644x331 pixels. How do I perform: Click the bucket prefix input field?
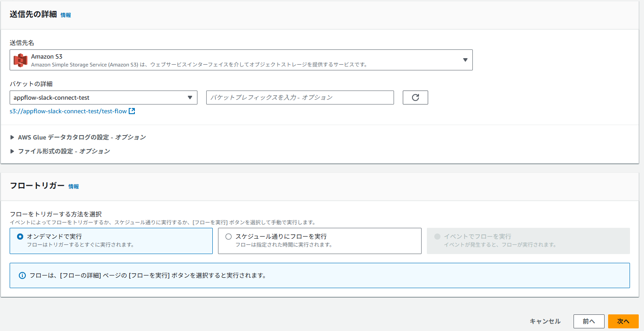pos(300,98)
